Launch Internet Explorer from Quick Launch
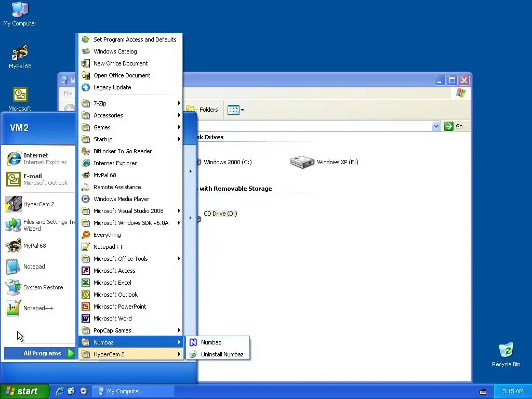Viewport: 532px width, 399px height. tap(60, 391)
